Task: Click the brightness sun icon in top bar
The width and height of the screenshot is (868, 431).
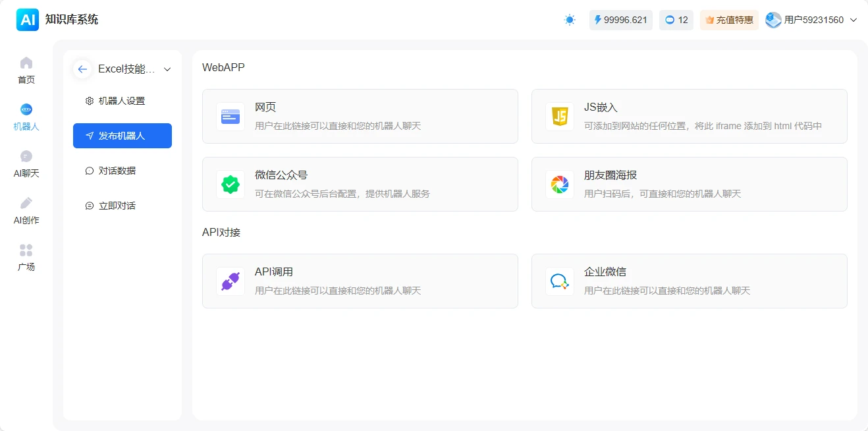Action: click(x=569, y=20)
